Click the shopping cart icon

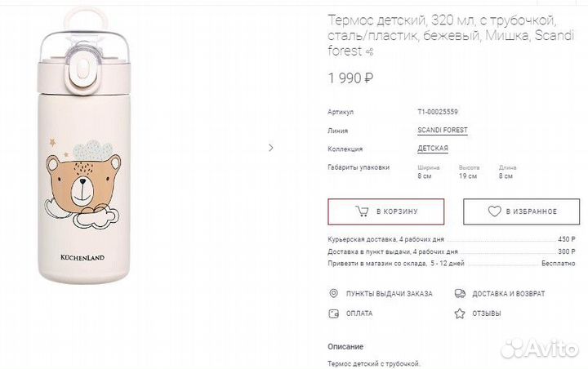point(361,211)
